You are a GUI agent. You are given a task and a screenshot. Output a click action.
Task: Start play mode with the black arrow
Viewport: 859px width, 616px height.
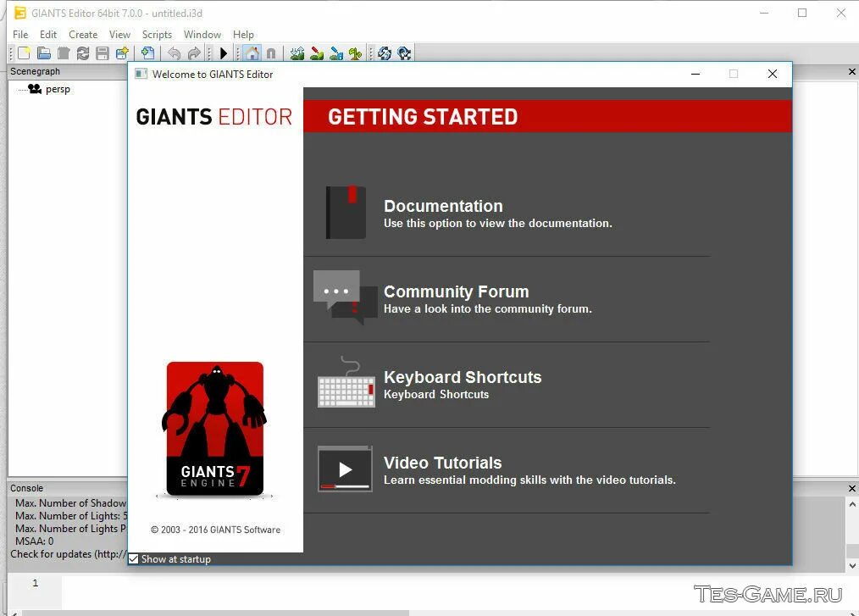coord(223,53)
